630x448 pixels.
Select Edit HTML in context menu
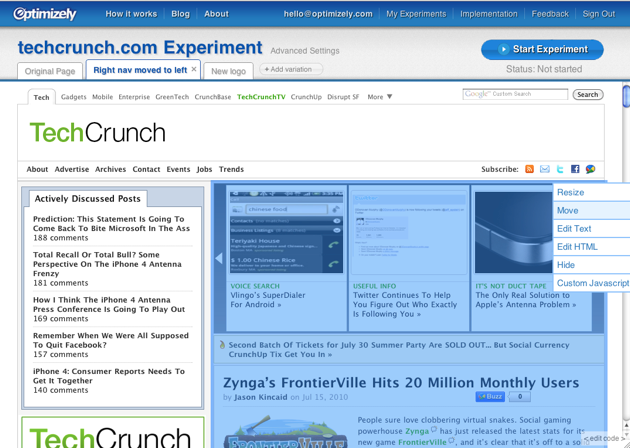click(x=591, y=246)
